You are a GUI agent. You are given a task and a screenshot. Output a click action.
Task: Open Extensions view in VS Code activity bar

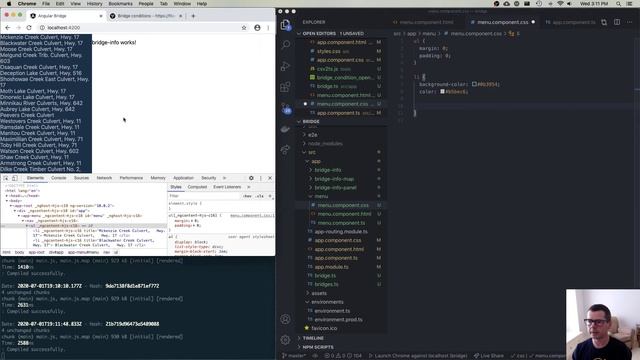coord(286,87)
